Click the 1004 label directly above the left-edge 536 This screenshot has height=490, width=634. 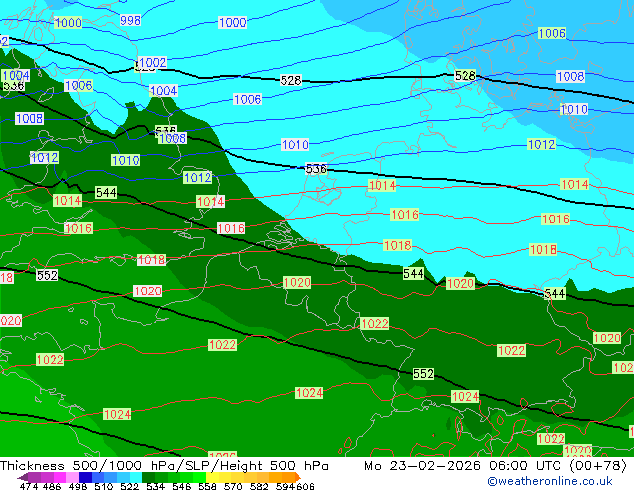(16, 75)
